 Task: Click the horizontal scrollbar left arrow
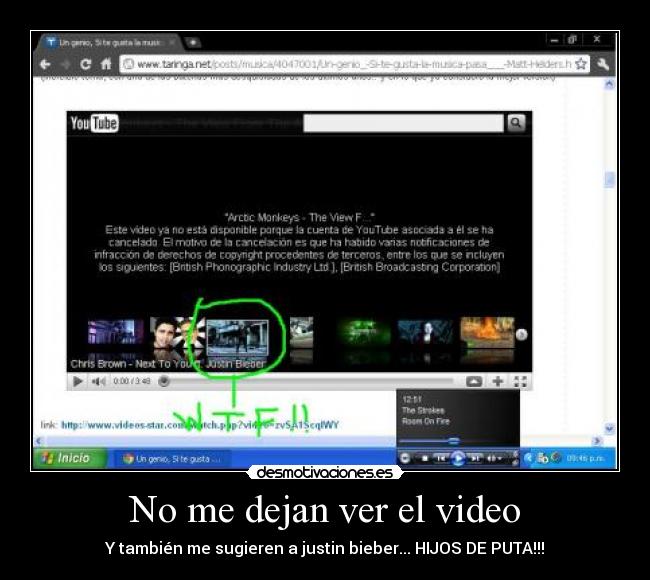click(39, 441)
